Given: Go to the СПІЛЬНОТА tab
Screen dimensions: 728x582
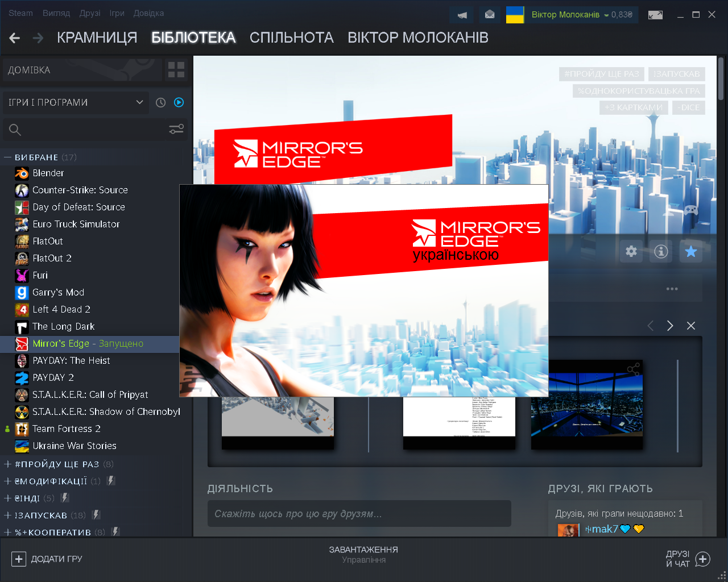Looking at the screenshot, I should point(292,38).
